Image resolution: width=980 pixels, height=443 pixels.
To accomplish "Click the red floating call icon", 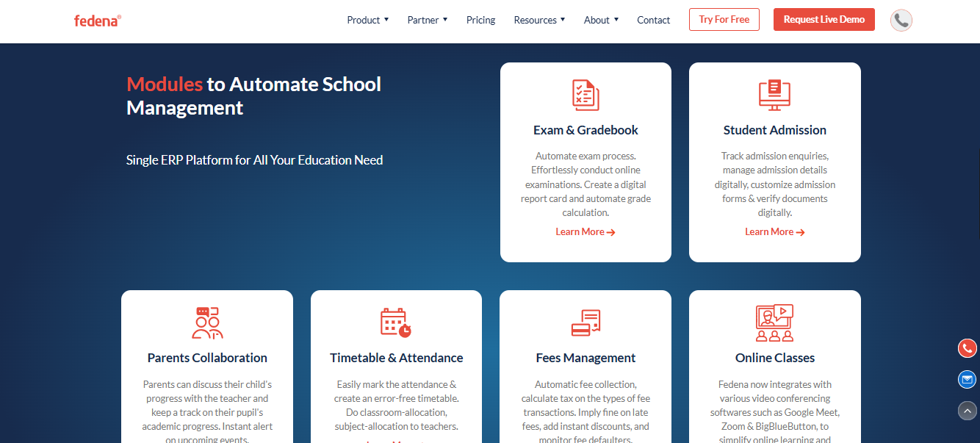I will click(968, 348).
